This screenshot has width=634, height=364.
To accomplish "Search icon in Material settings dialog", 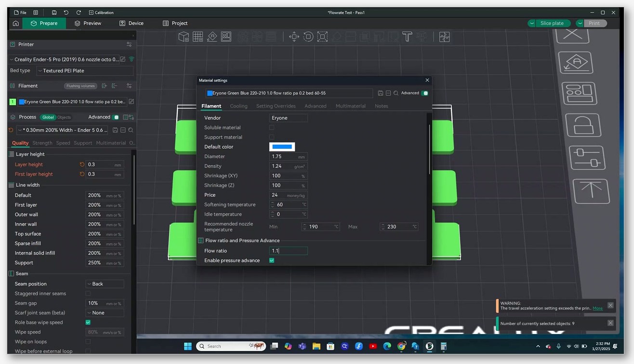I will coord(396,93).
